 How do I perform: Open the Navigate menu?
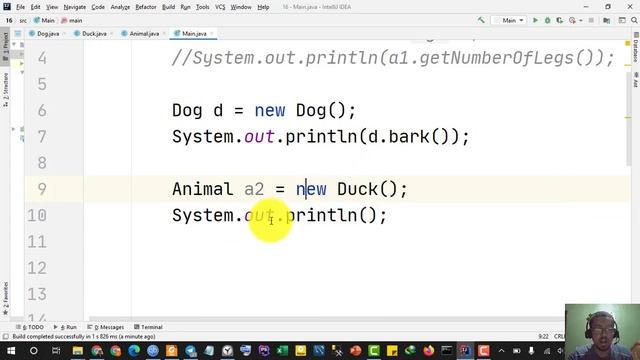tap(75, 7)
